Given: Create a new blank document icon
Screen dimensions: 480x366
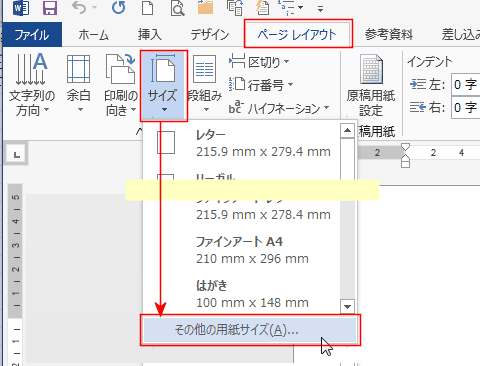Looking at the screenshot, I should (x=148, y=8).
